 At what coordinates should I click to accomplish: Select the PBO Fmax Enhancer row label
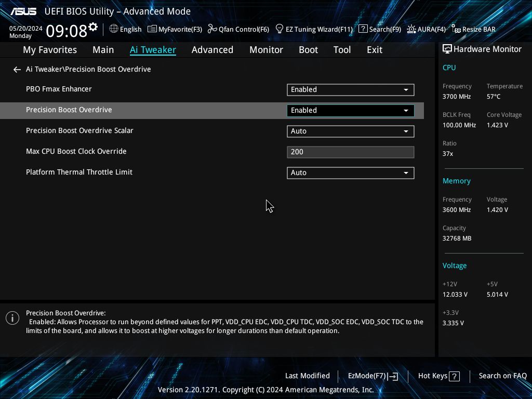click(59, 89)
